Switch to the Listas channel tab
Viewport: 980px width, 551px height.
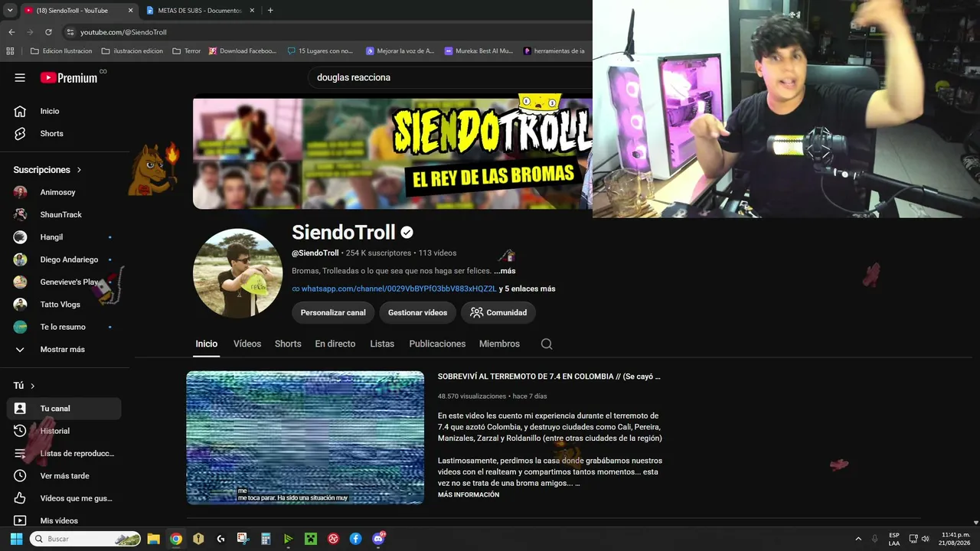(382, 344)
